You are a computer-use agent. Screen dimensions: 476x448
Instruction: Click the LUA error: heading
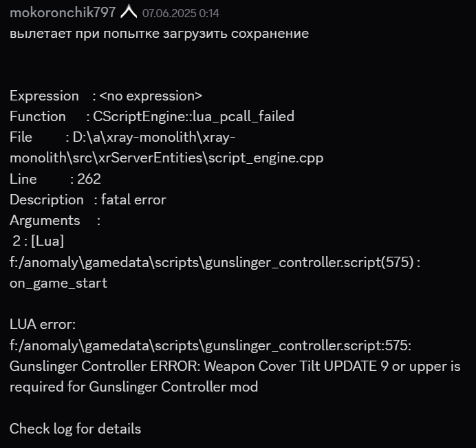[43, 324]
